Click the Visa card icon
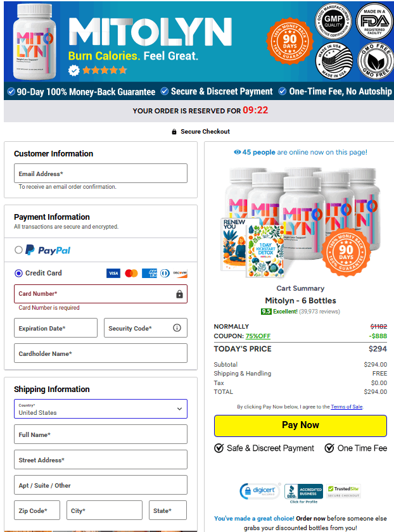This screenshot has height=532, width=394. click(x=113, y=273)
